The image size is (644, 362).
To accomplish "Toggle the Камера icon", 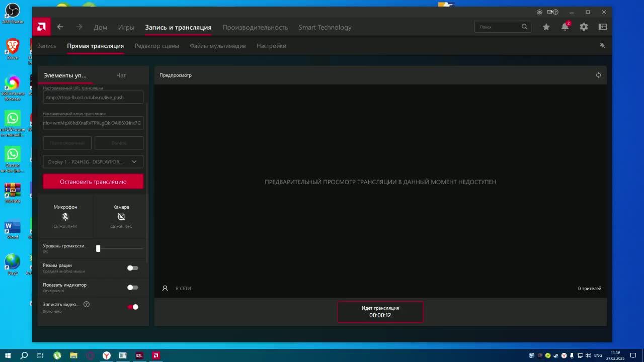I will point(121,217).
